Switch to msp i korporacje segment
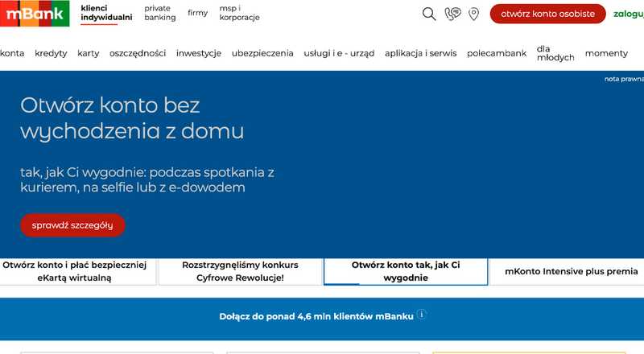Screen dimensions: 644x354 pos(239,13)
